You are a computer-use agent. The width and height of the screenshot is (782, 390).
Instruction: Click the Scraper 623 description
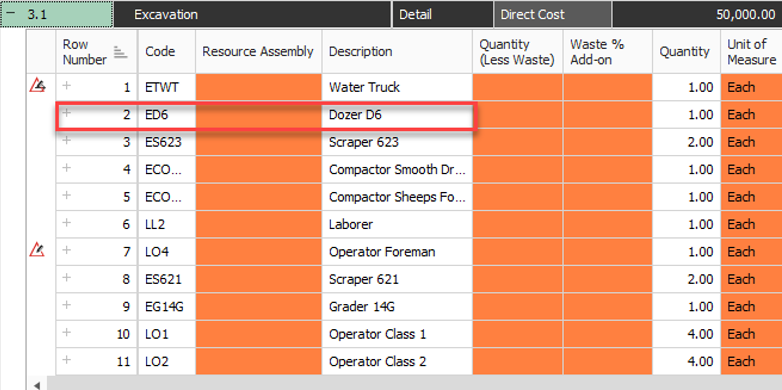(364, 142)
